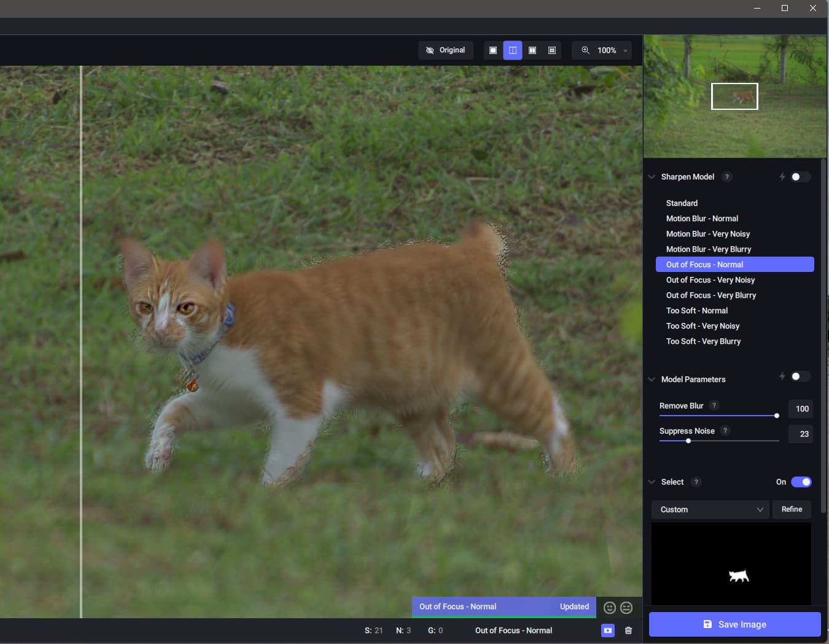The image size is (829, 644).
Task: Choose Motion Blur - Very Blurry model
Action: point(708,249)
